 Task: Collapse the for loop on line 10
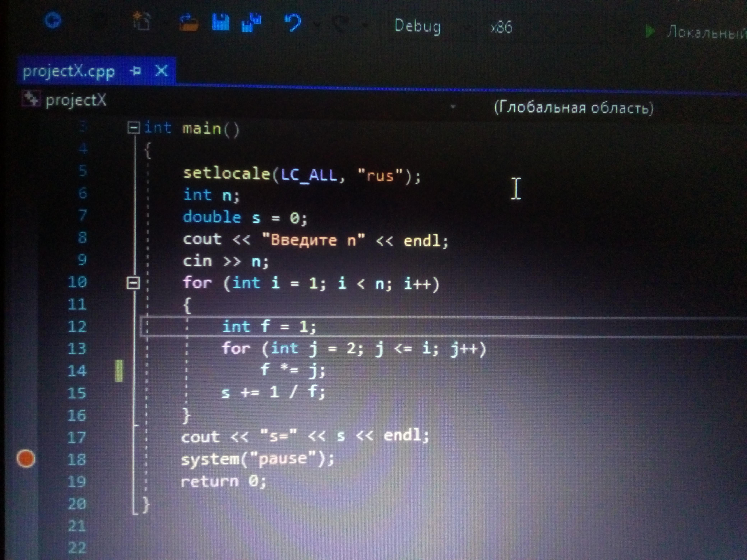click(133, 283)
